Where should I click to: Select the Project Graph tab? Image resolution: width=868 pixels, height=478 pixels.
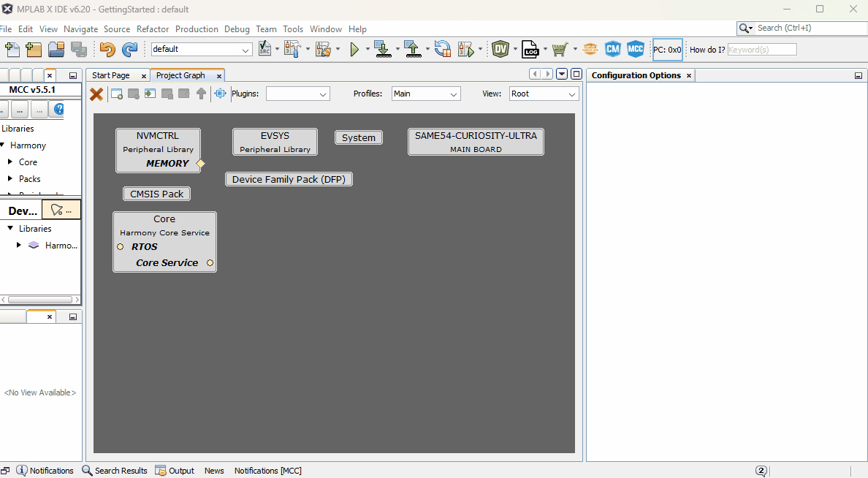tap(180, 75)
